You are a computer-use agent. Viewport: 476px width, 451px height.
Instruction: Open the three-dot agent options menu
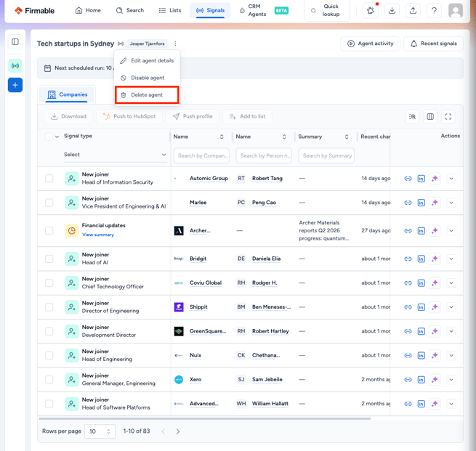click(175, 44)
